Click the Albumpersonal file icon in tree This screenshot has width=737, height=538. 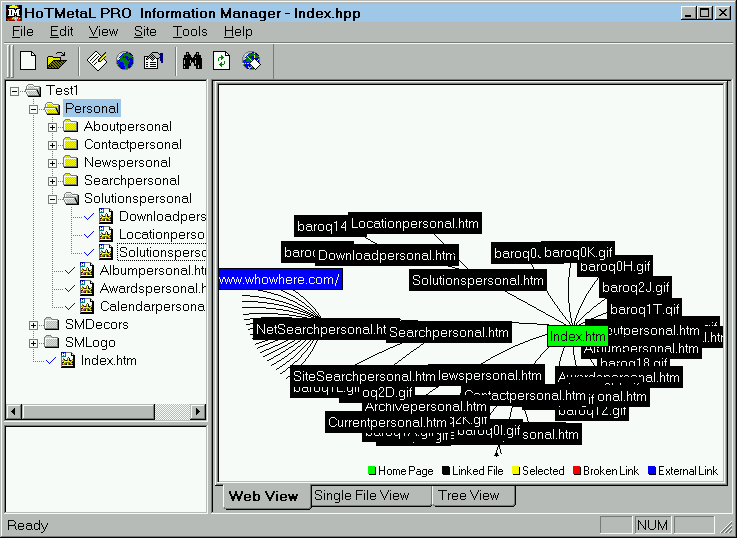click(86, 271)
